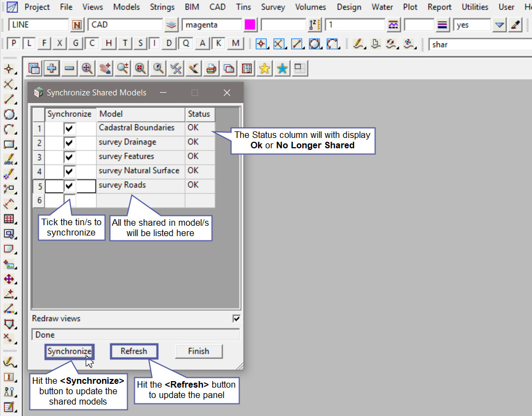Screen dimensions: 532x416
Task: Click the minus icon in the view toolbar
Action: (69, 68)
